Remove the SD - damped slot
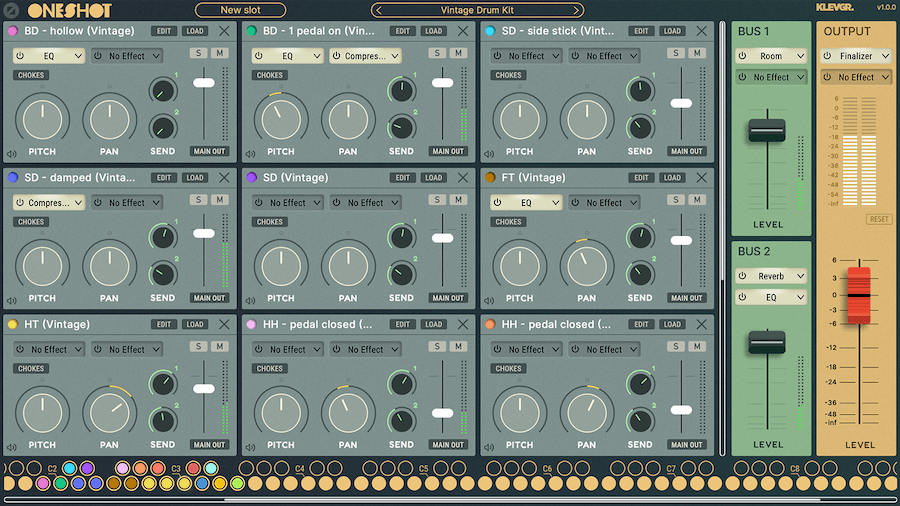 pos(224,178)
